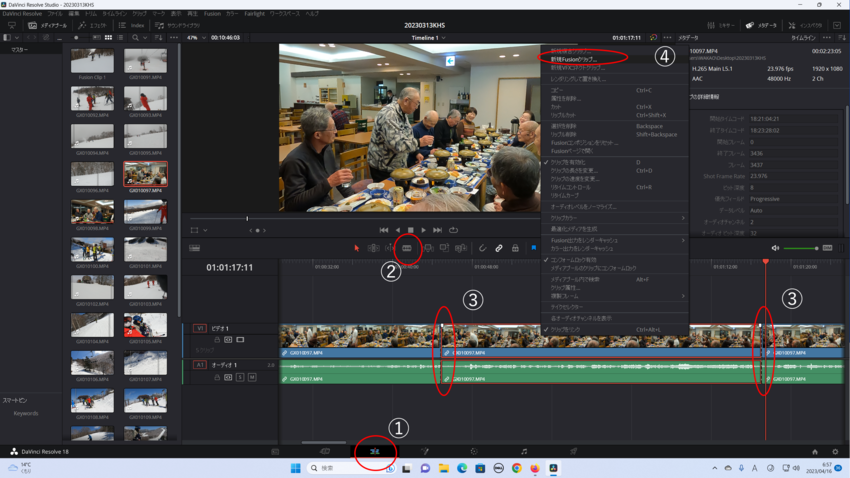Image resolution: width=850 pixels, height=478 pixels.
Task: Open media pool sort options
Action: click(158, 38)
